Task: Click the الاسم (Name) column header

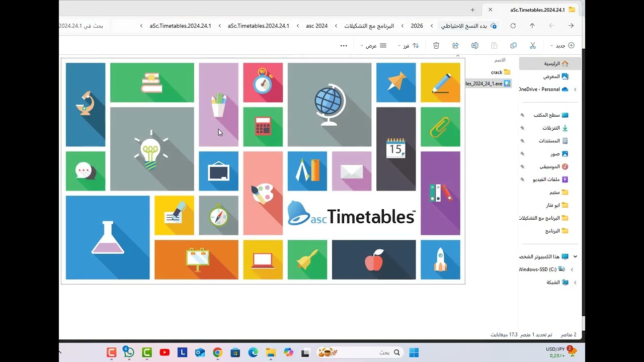Action: click(x=500, y=60)
